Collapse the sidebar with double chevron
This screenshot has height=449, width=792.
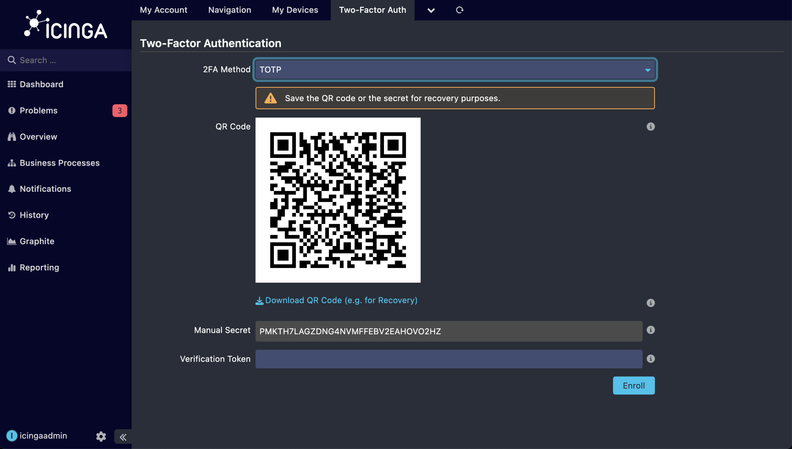click(123, 437)
